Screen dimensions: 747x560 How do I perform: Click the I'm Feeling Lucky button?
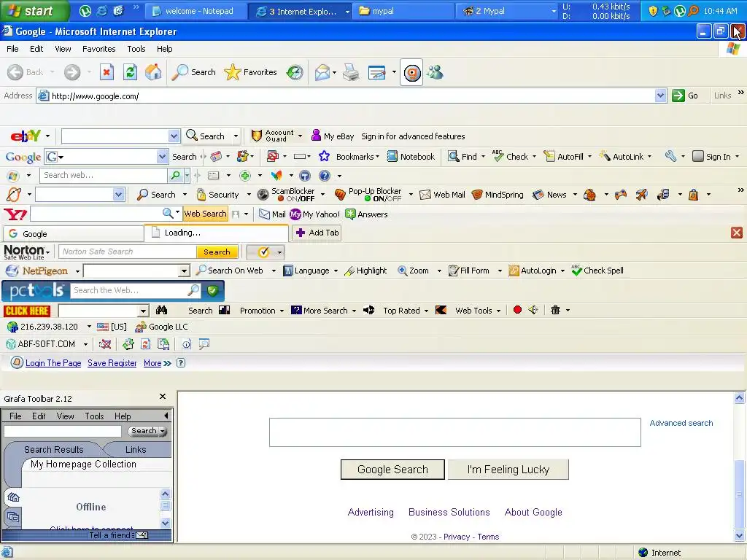(508, 470)
